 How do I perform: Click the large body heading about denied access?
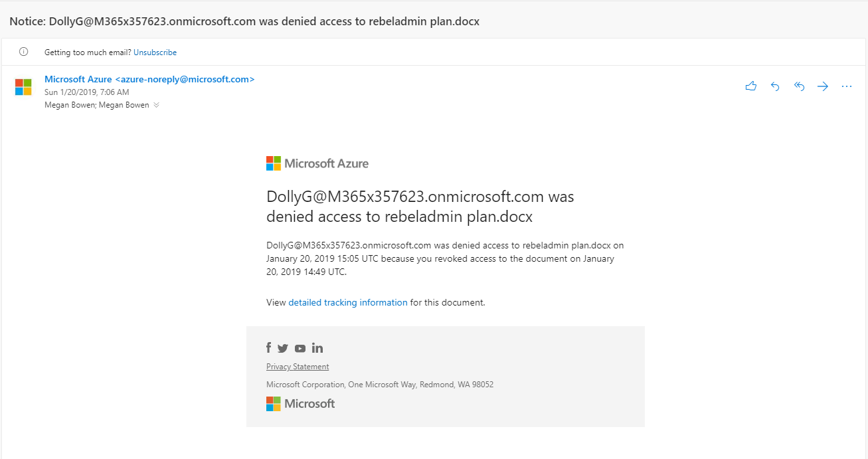420,207
